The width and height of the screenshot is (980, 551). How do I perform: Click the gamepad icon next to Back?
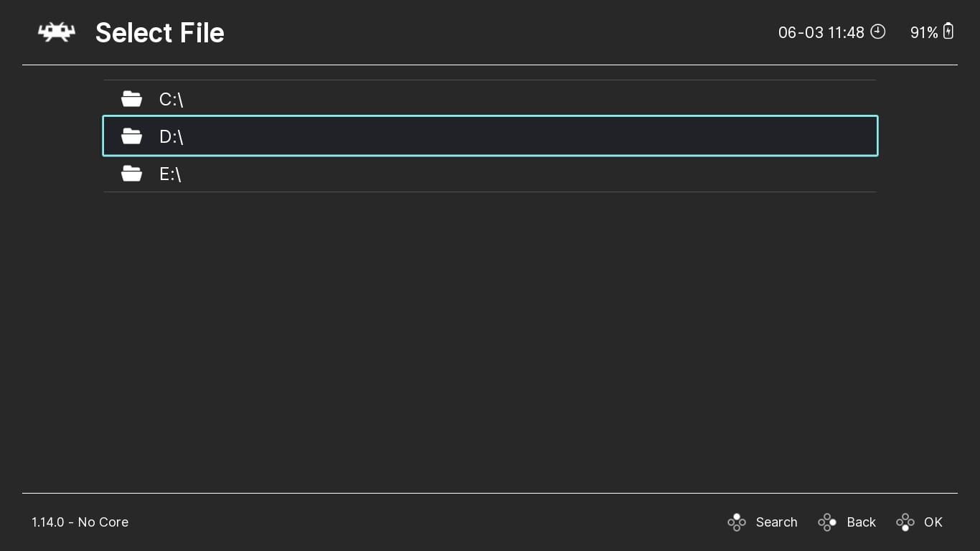pos(827,522)
